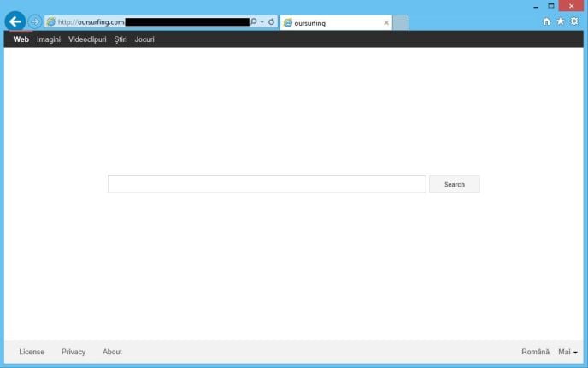Click the browser forward arrow button
588x368 pixels.
(x=34, y=21)
